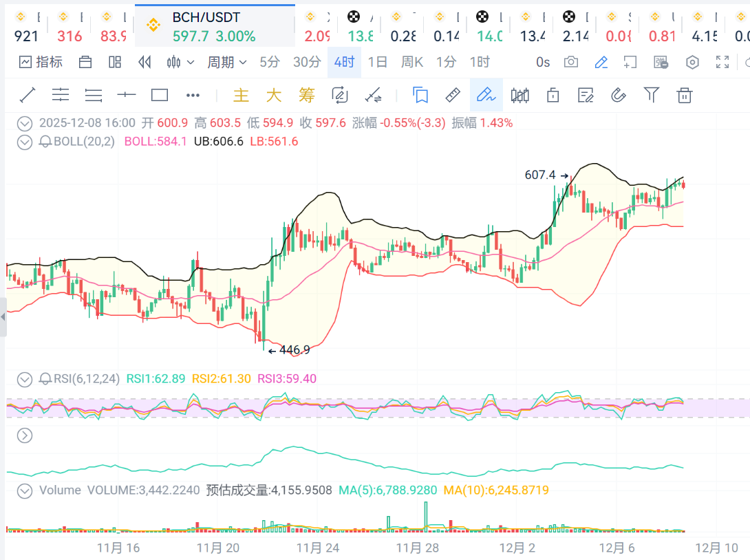Collapse the BOLL indicator row
750x560 pixels.
(25, 142)
